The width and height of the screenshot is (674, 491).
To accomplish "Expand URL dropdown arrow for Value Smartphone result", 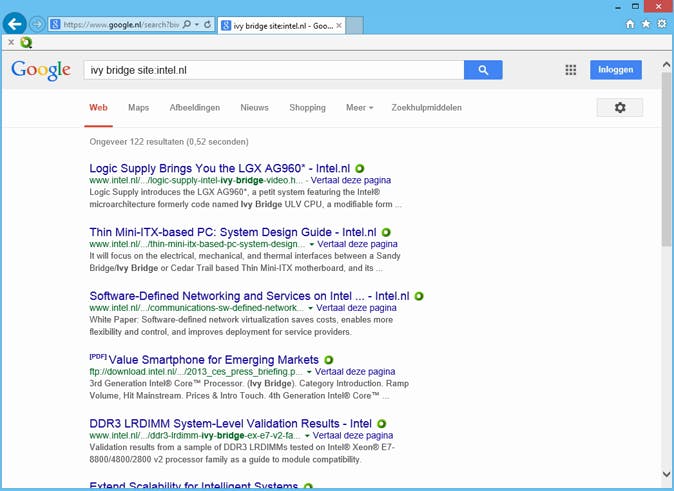I will tap(309, 372).
